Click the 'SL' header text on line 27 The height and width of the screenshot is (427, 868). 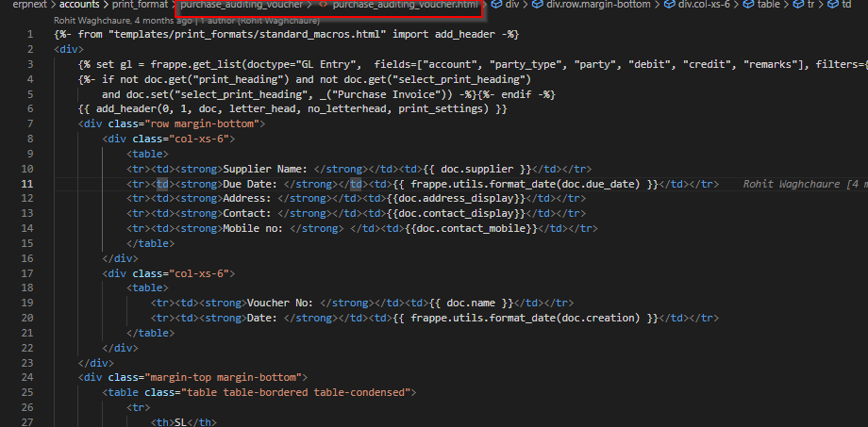pos(180,422)
